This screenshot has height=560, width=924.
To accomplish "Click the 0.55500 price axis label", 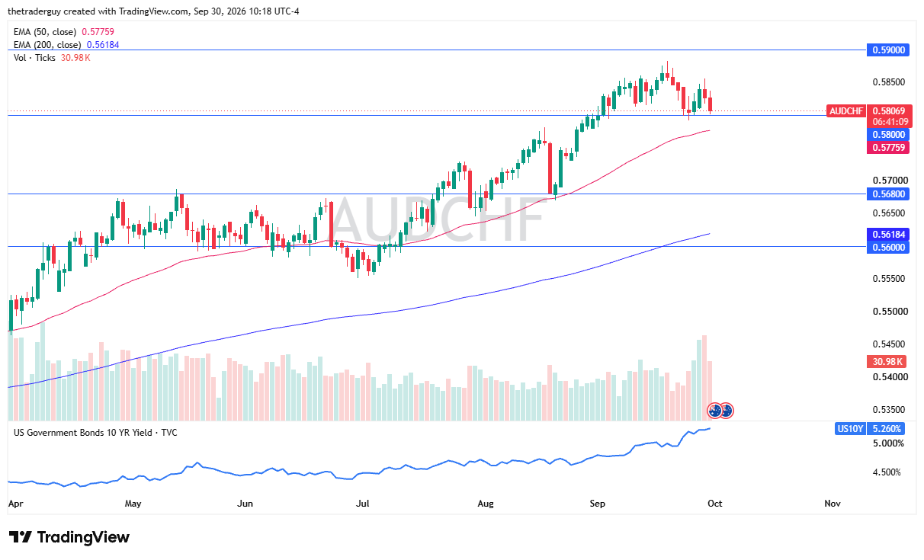I will pos(888,279).
